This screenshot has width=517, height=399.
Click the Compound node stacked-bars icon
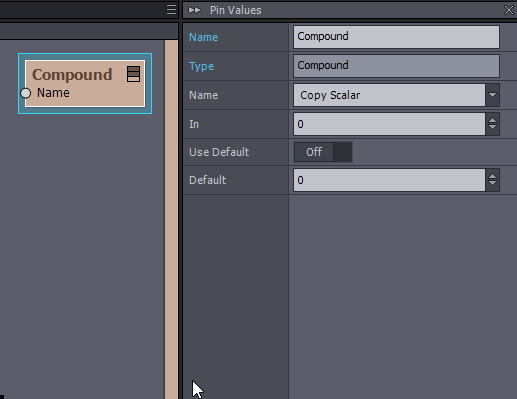[x=133, y=74]
